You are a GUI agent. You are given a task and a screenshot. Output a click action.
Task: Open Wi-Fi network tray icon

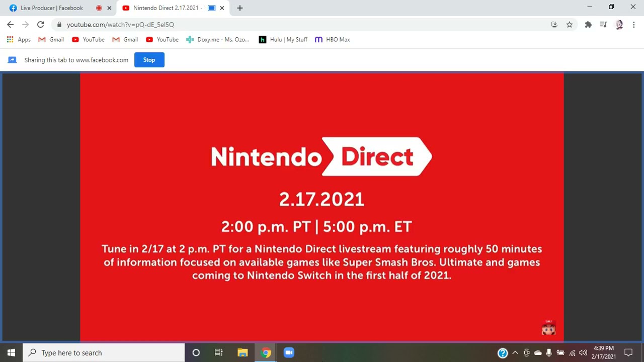572,352
